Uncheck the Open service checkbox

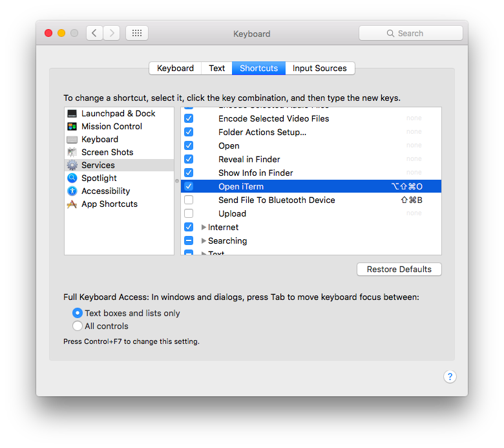[189, 145]
